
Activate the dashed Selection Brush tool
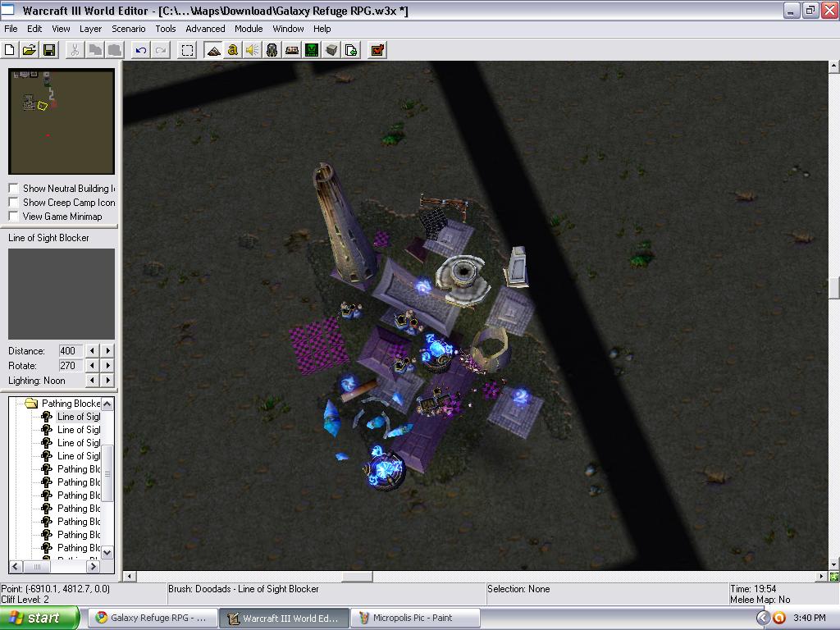187,50
